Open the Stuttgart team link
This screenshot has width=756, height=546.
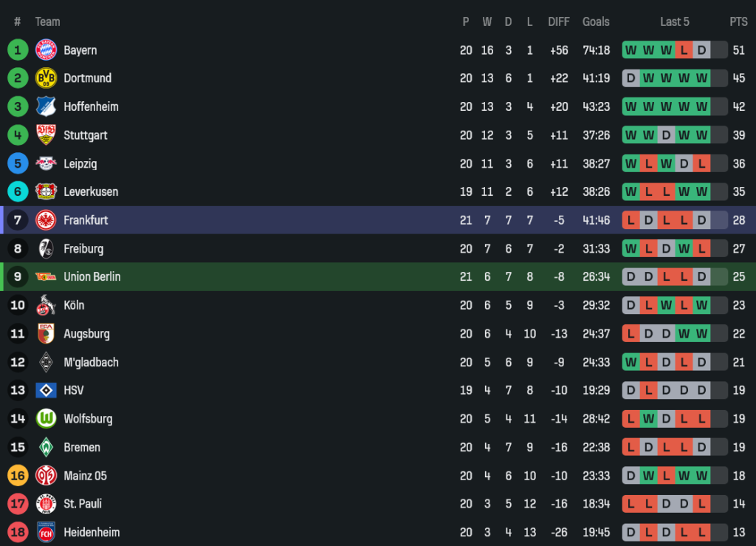tap(86, 135)
